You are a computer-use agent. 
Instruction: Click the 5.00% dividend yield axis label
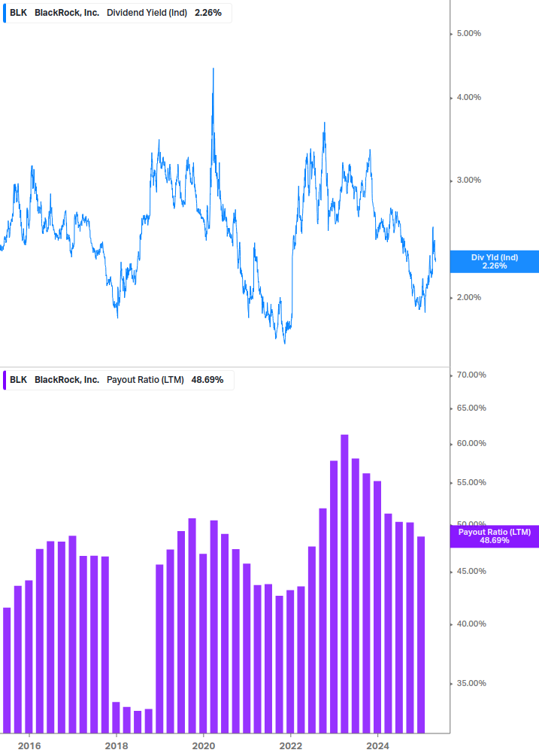(468, 33)
